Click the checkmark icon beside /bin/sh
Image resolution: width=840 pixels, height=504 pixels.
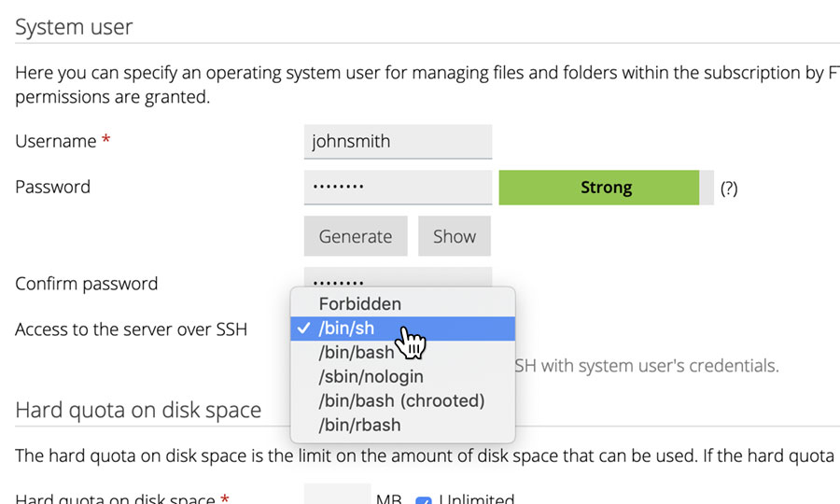pos(303,328)
